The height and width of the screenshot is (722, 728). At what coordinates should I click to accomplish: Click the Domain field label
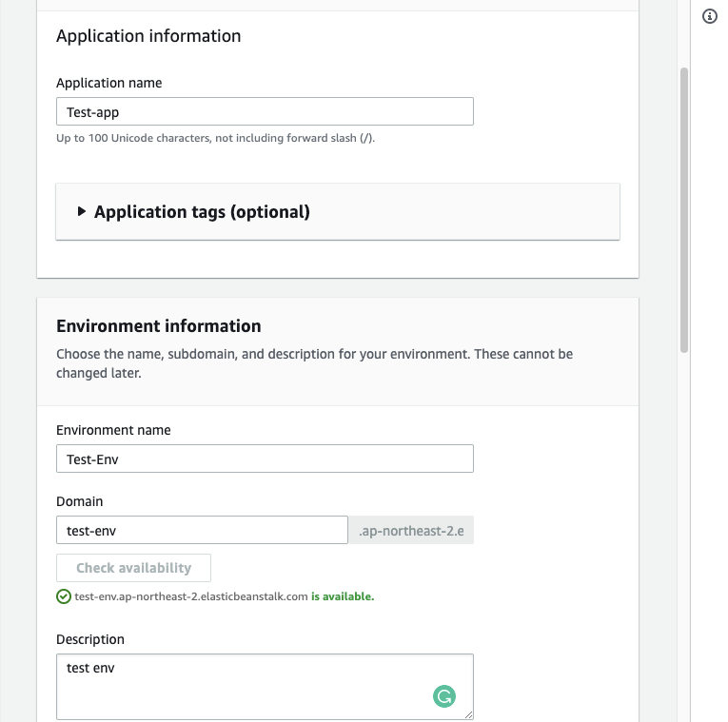coord(79,501)
